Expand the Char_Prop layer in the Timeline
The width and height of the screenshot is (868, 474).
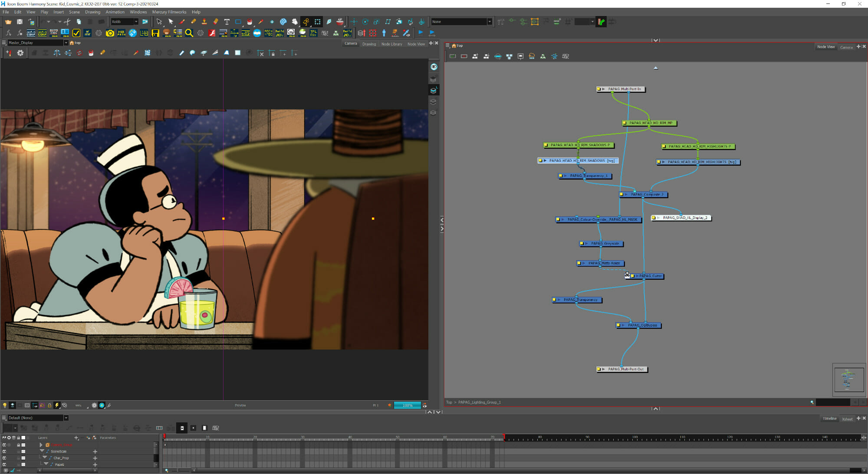[x=44, y=458]
